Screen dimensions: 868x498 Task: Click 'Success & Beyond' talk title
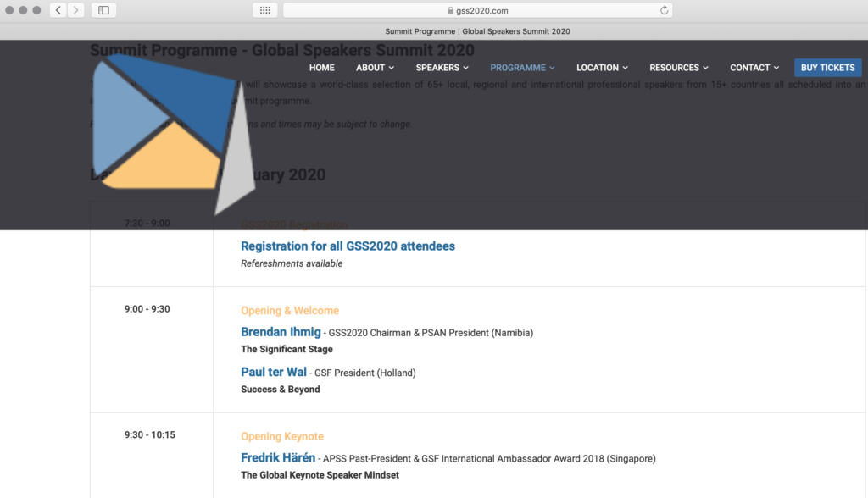(280, 390)
